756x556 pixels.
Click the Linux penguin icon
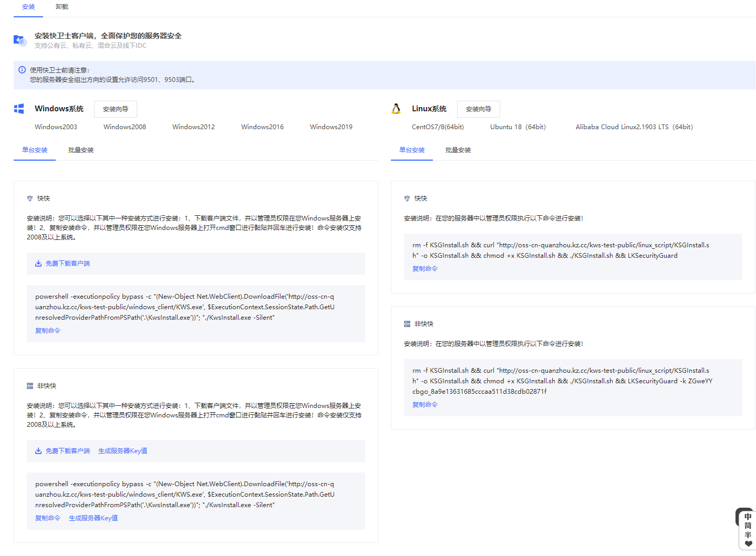(396, 109)
